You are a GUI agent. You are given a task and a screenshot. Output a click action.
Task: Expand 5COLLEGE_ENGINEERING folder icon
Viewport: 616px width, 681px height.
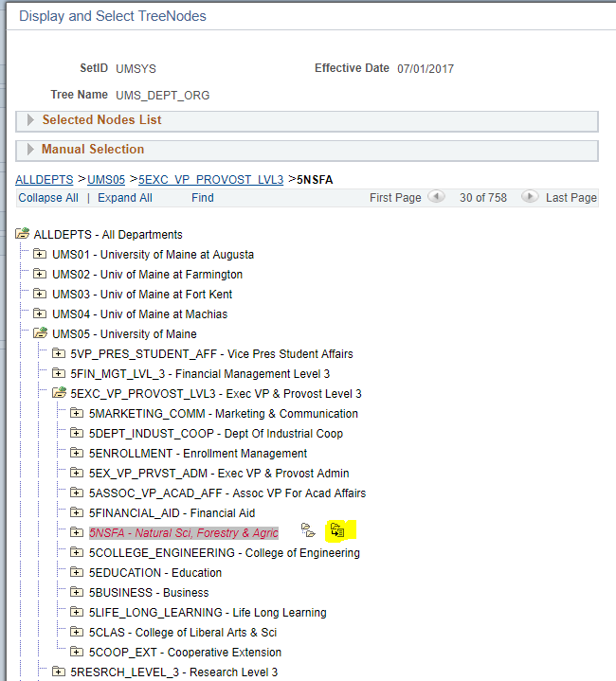tap(77, 552)
